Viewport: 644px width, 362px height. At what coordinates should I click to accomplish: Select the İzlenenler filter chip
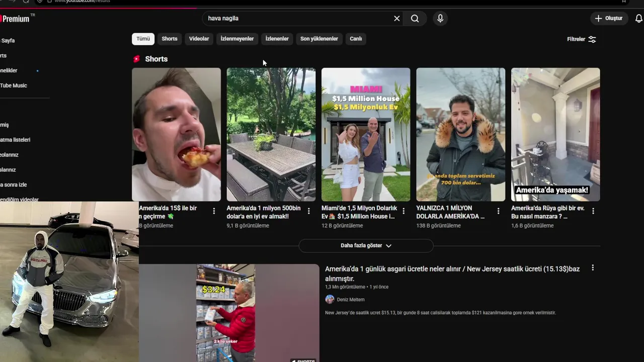pyautogui.click(x=277, y=39)
